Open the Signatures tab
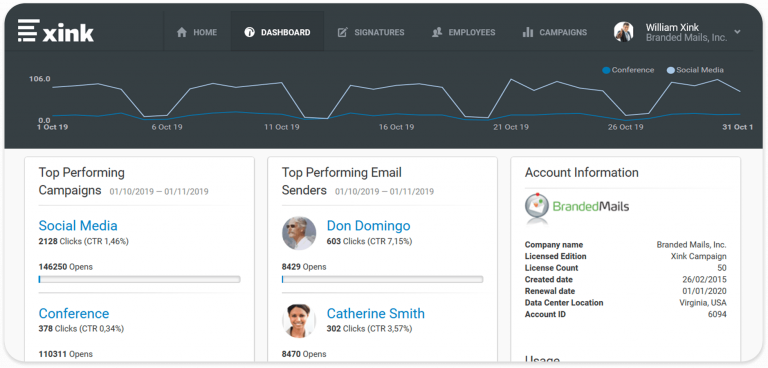 (x=371, y=32)
